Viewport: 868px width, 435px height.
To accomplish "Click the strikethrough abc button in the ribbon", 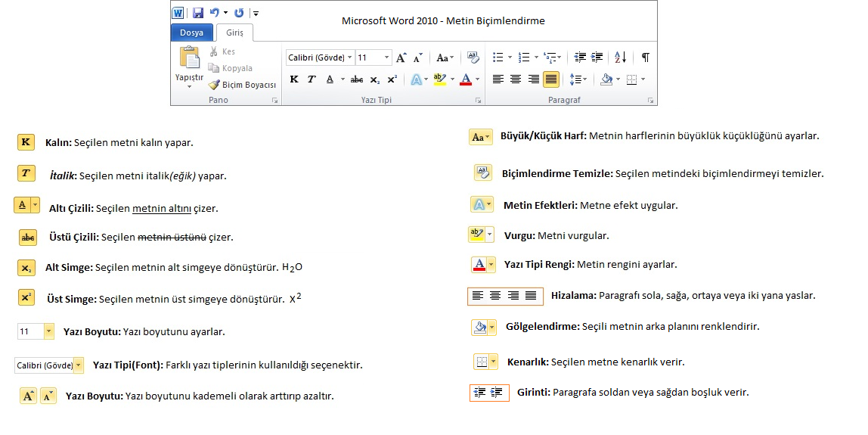I will (357, 79).
